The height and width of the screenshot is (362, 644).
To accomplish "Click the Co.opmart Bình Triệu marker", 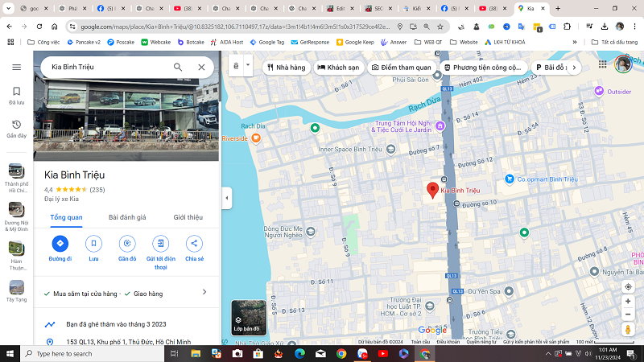I will click(x=510, y=179).
